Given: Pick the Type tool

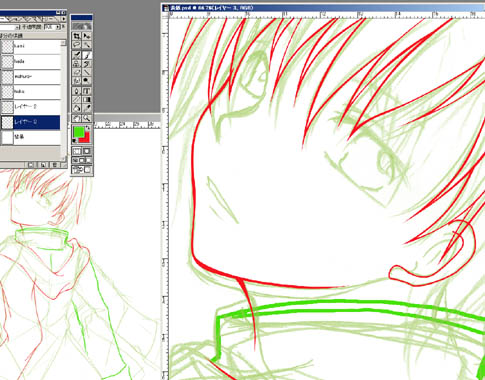Looking at the screenshot, I should pyautogui.click(x=87, y=91).
